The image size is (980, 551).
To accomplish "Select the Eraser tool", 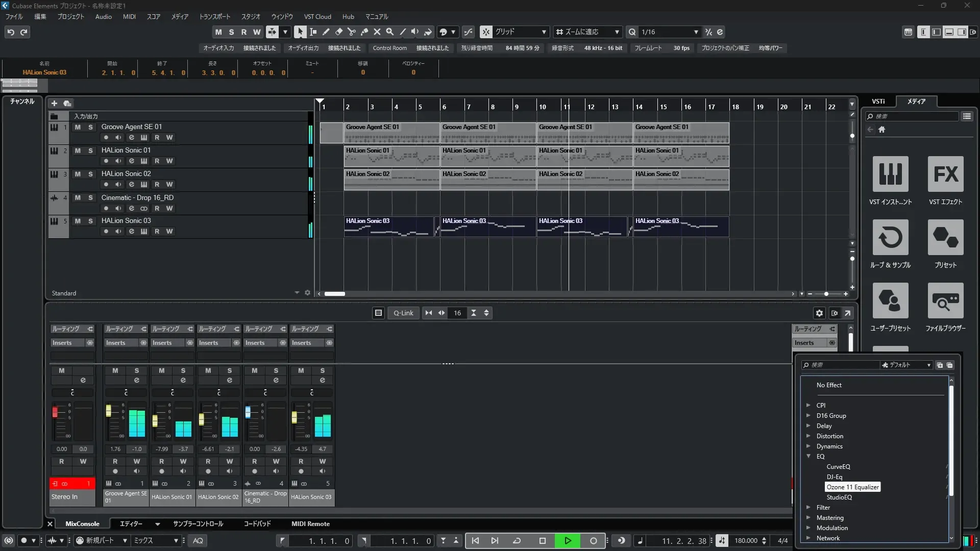I will tap(338, 32).
